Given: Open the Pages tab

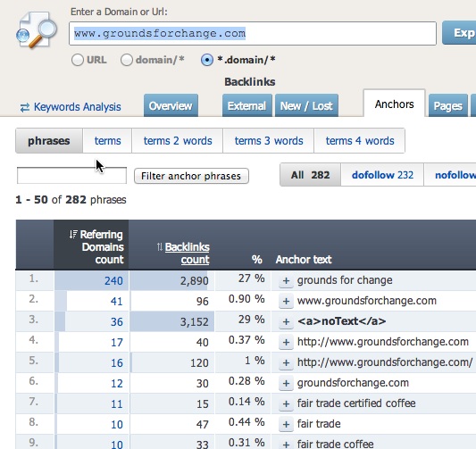Looking at the screenshot, I should (447, 105).
